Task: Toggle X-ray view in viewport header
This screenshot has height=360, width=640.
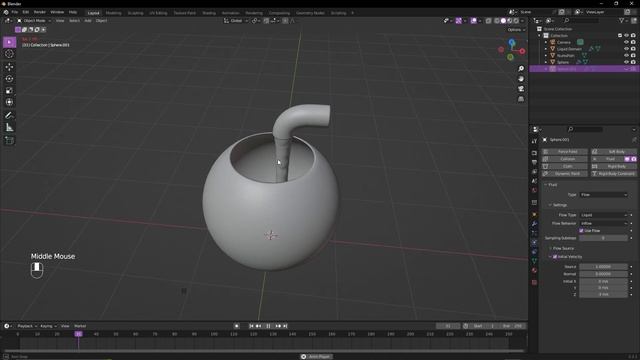Action: tap(488, 20)
